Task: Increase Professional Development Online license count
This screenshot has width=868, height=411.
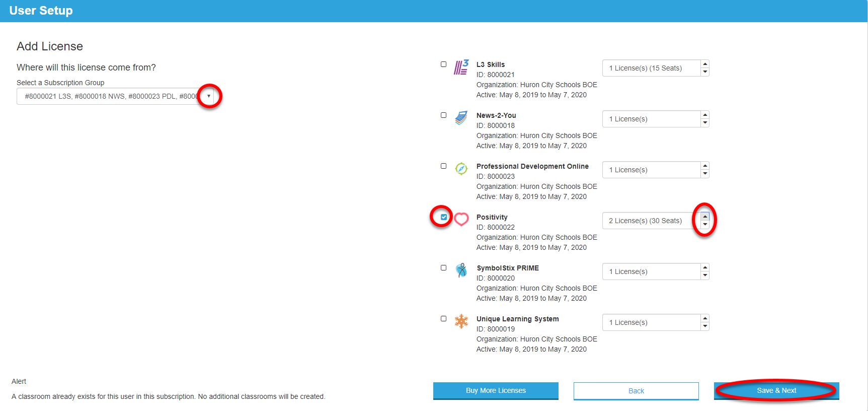Action: tap(705, 166)
